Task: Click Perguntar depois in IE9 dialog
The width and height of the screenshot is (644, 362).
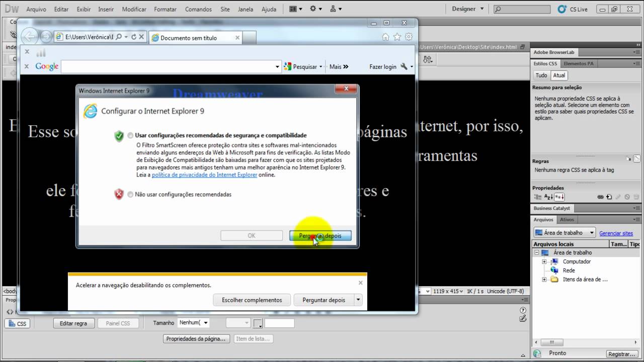Action: pos(320,236)
